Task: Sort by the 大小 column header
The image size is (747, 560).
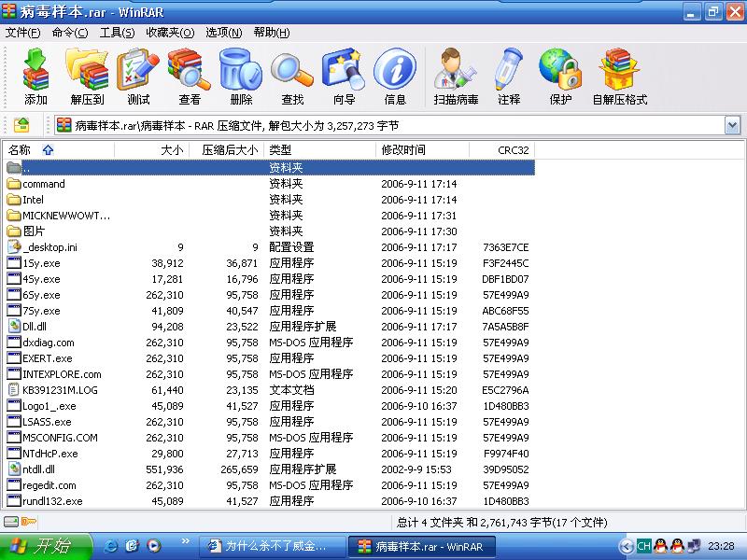Action: pos(152,150)
